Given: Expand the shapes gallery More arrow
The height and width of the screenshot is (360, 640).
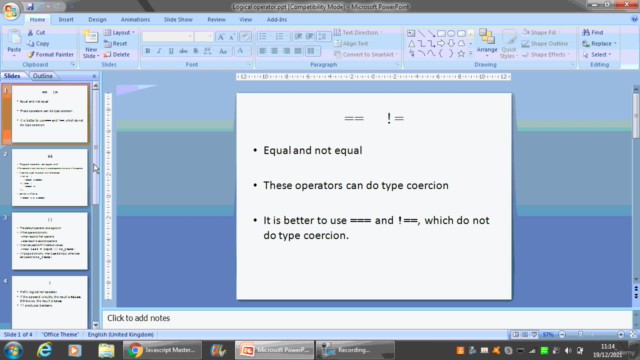Looking at the screenshot, I should coord(471,53).
